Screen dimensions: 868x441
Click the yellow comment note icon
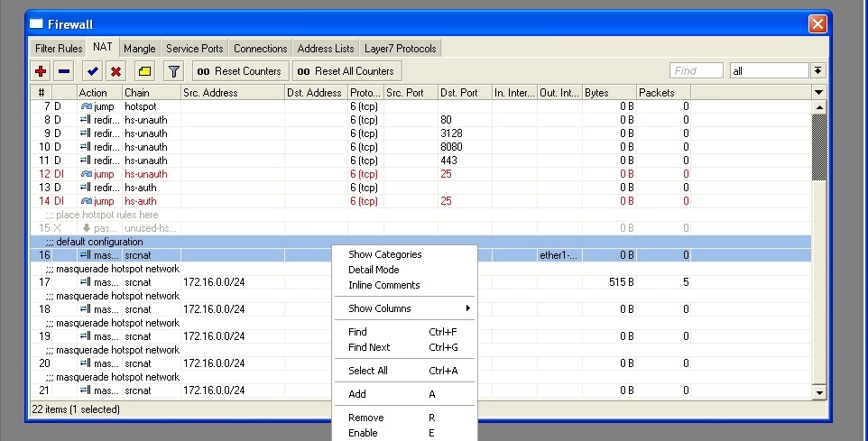tap(144, 71)
